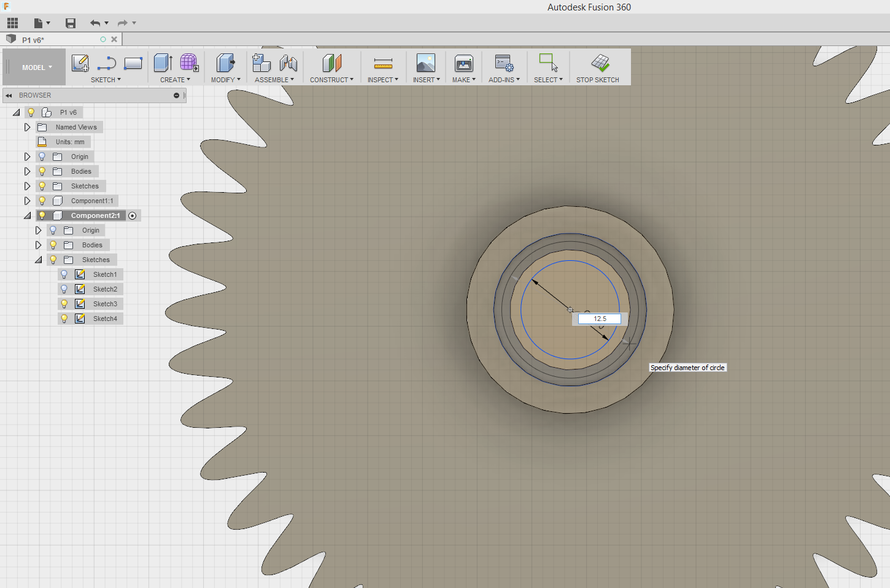
Task: Collapse Sketches under Component2:1
Action: (x=38, y=260)
